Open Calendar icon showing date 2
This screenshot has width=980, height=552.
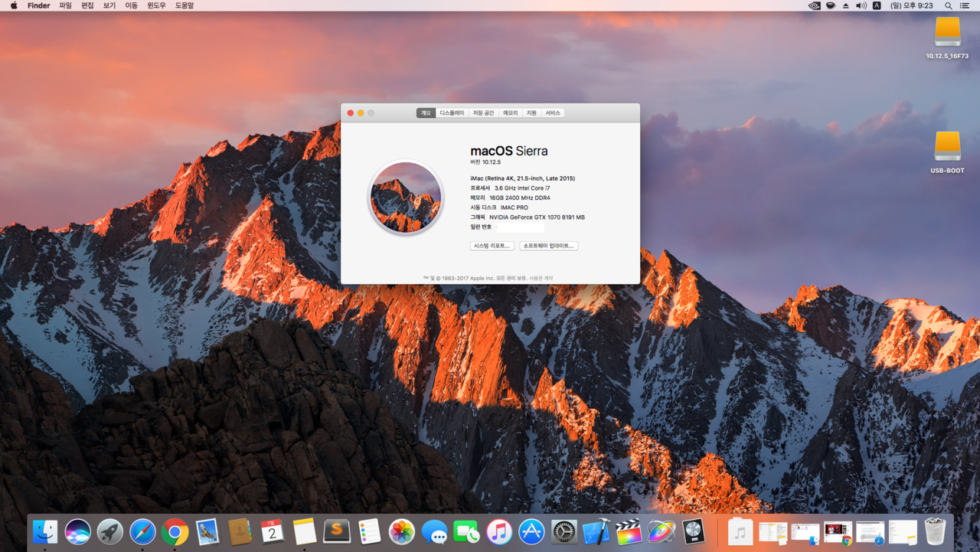click(273, 531)
